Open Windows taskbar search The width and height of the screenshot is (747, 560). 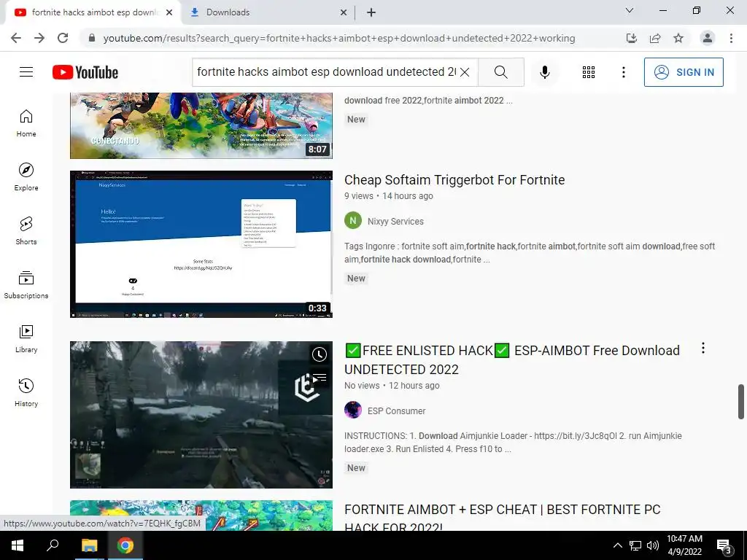(x=53, y=545)
